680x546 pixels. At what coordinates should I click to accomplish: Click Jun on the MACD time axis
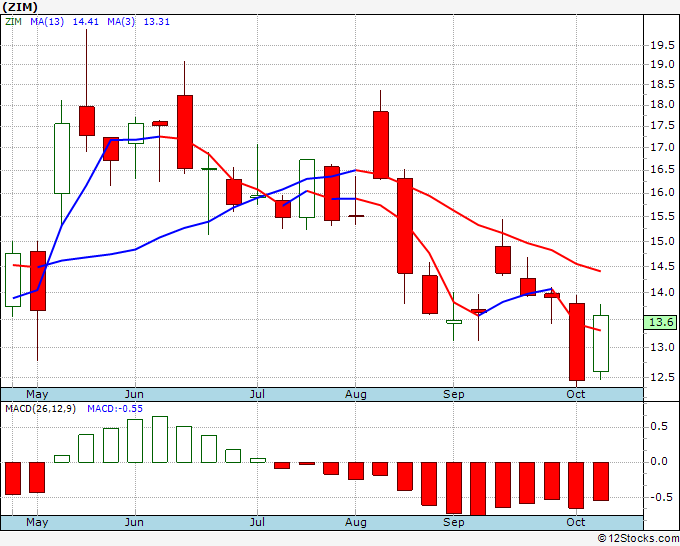pyautogui.click(x=134, y=522)
